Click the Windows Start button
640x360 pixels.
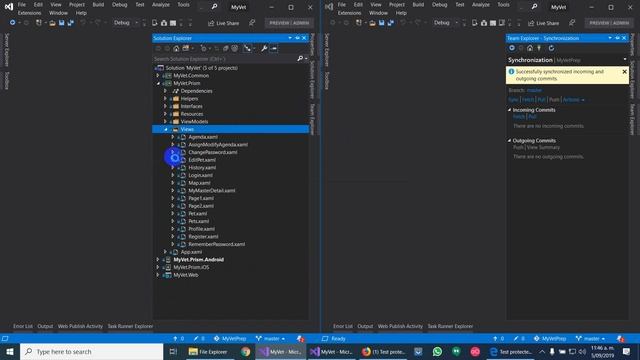coord(10,351)
